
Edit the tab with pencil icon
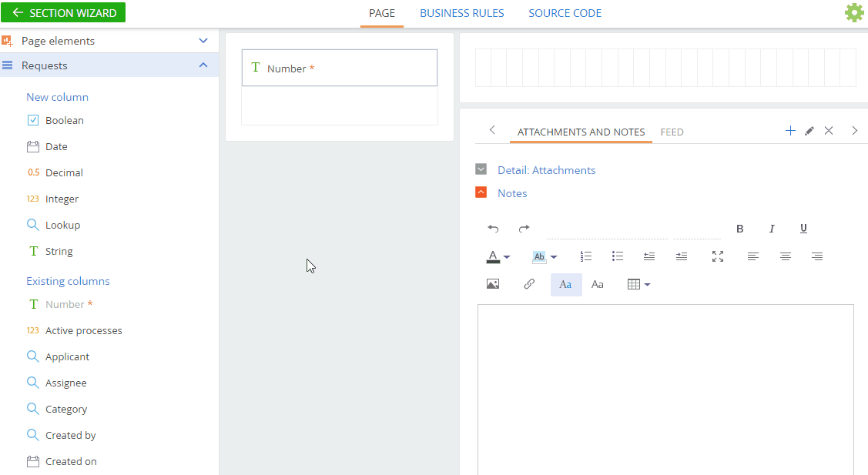coord(809,131)
